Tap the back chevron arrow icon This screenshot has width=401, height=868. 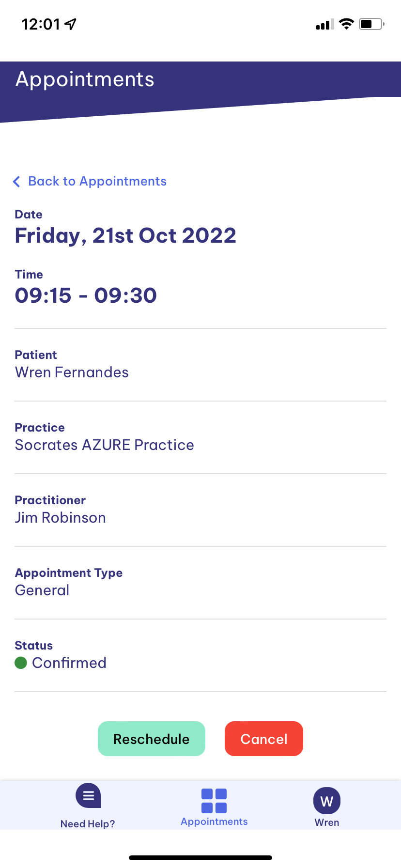(16, 182)
